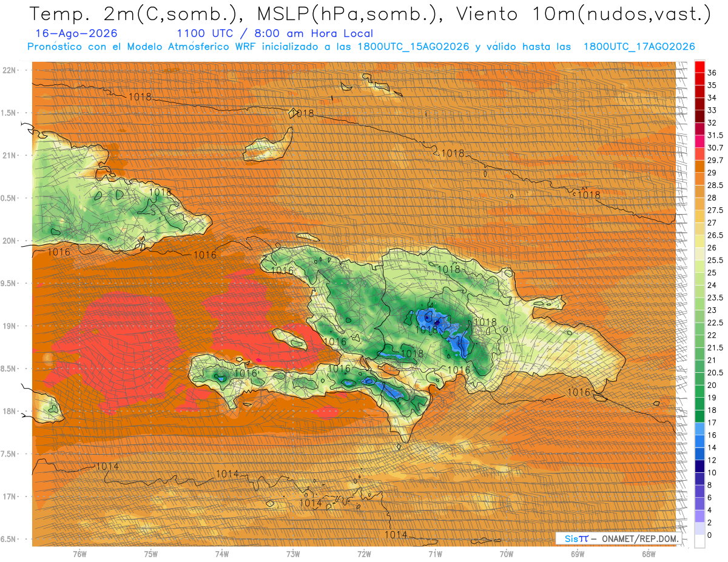Click the '14' value on the color scale

[x=712, y=447]
